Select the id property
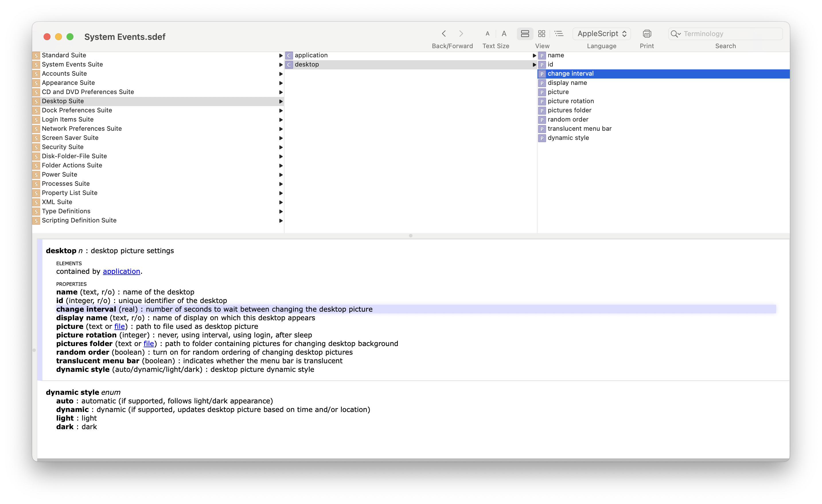This screenshot has width=822, height=504. [664, 65]
